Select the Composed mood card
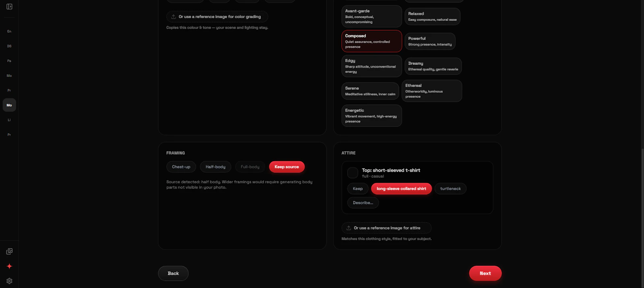This screenshot has width=644, height=288. click(372, 41)
